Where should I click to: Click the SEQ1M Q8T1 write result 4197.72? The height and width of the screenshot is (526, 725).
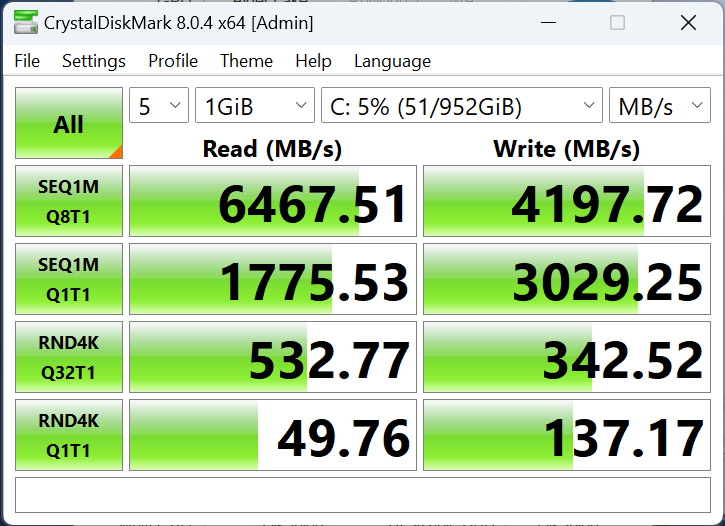(x=567, y=201)
